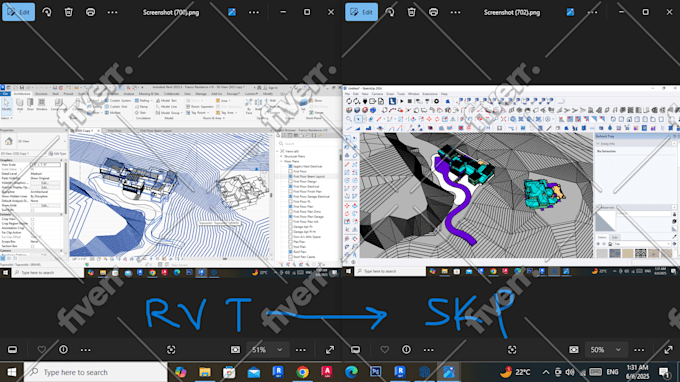Image resolution: width=680 pixels, height=382 pixels.
Task: Favorite Screenshot (700).png with the heart
Action: [42, 349]
